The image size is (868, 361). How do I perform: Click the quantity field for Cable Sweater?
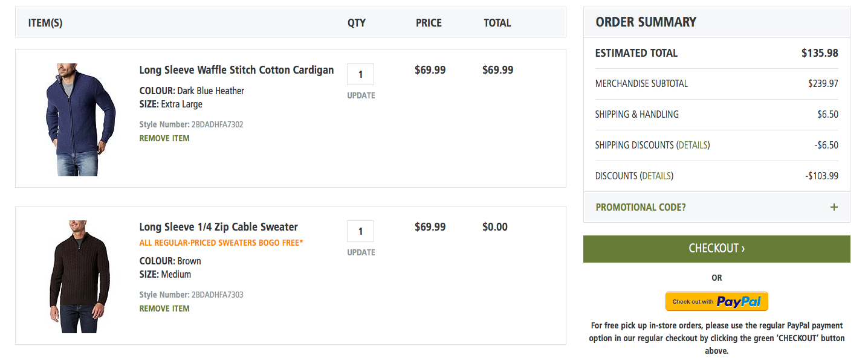[360, 231]
